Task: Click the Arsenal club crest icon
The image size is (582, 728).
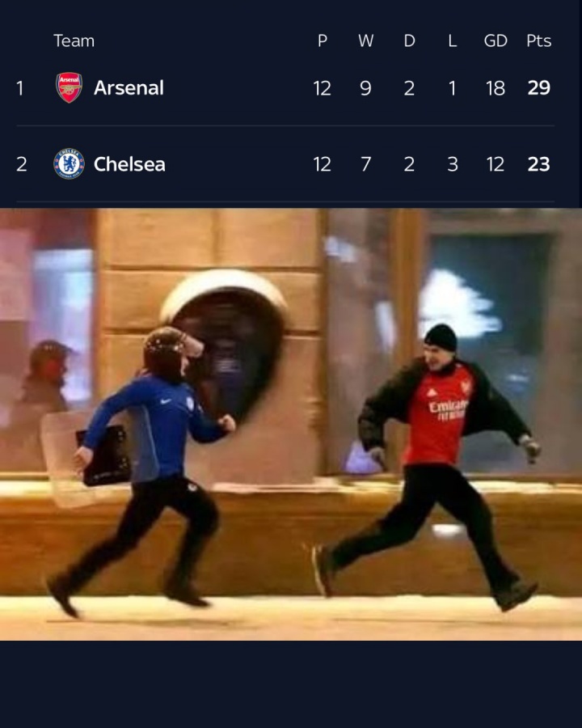Action: [70, 87]
